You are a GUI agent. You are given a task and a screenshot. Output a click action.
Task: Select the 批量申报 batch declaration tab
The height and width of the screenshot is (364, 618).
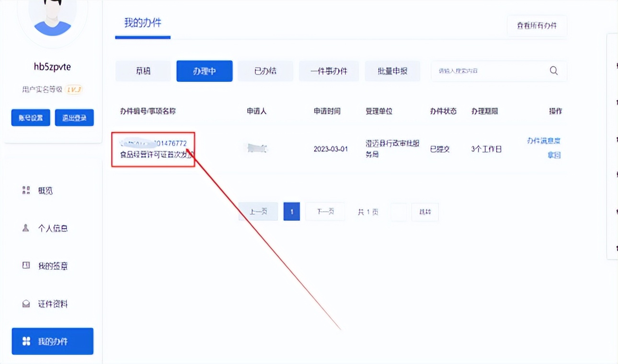pyautogui.click(x=392, y=70)
